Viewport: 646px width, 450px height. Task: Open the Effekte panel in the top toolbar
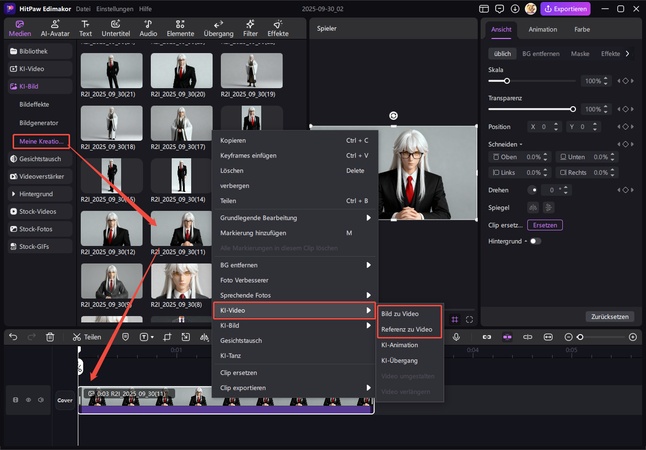click(278, 28)
